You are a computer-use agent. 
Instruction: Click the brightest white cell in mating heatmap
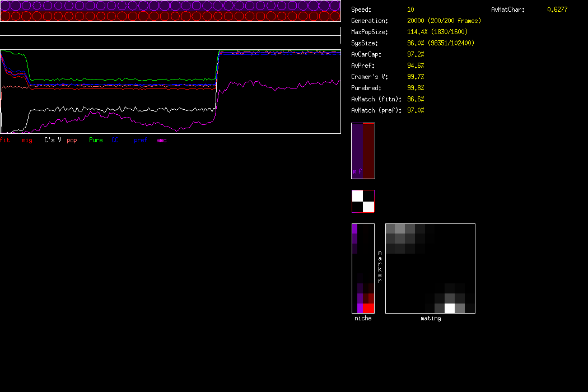pyautogui.click(x=450, y=308)
